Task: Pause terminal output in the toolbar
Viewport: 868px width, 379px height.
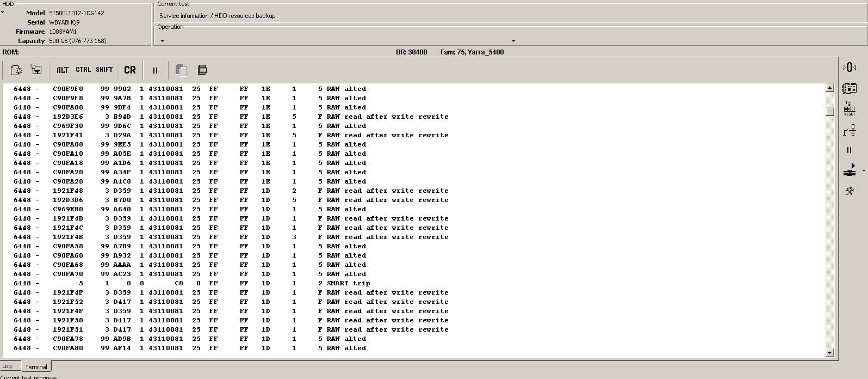Action: (155, 70)
